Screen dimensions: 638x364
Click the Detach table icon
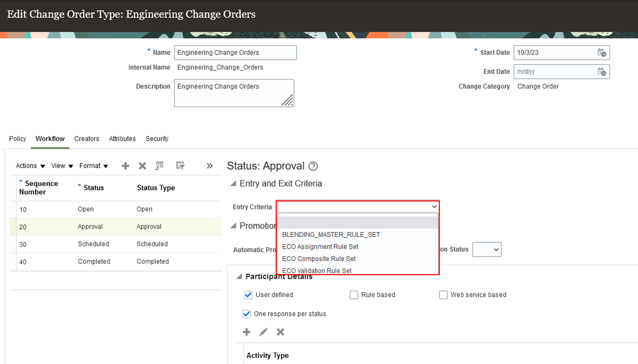coord(159,165)
